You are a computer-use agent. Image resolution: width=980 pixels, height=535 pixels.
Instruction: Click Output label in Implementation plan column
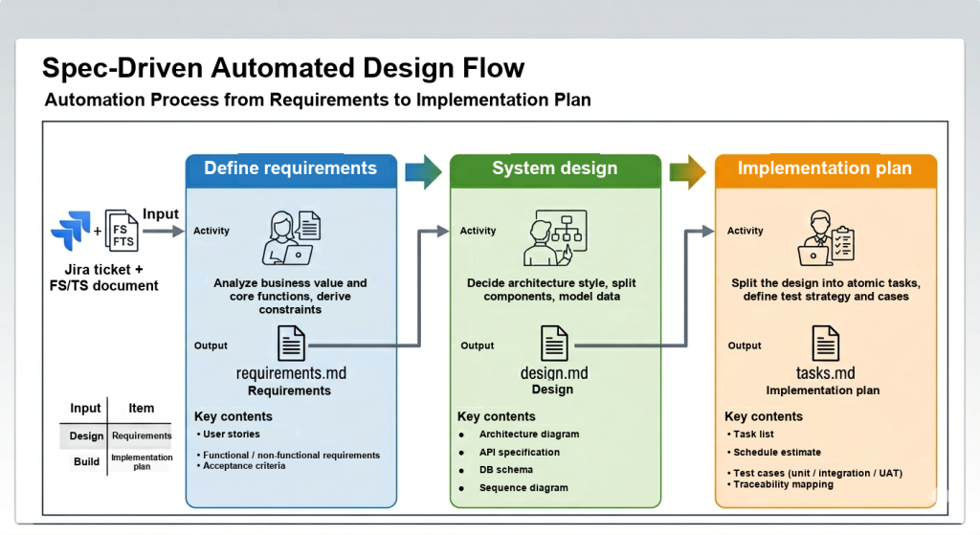745,346
